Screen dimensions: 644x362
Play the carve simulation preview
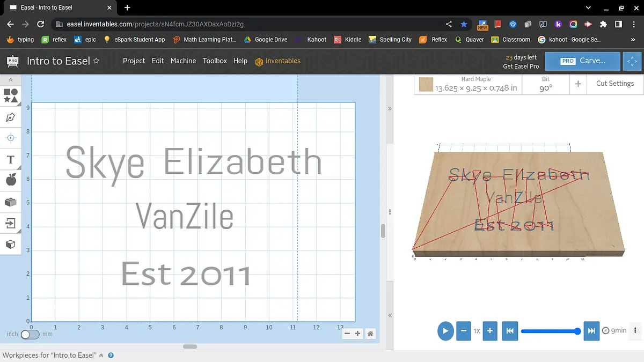click(445, 331)
